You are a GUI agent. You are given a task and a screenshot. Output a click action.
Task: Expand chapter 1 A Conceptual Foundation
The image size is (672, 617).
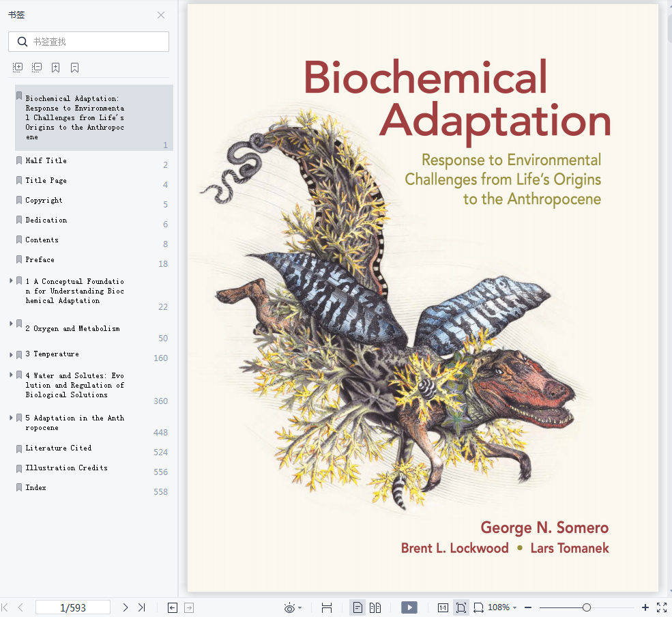coord(11,281)
